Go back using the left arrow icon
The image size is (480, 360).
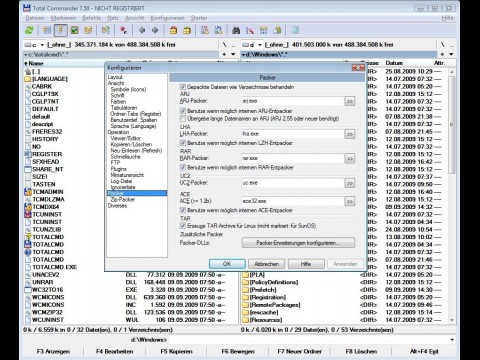coord(142,30)
